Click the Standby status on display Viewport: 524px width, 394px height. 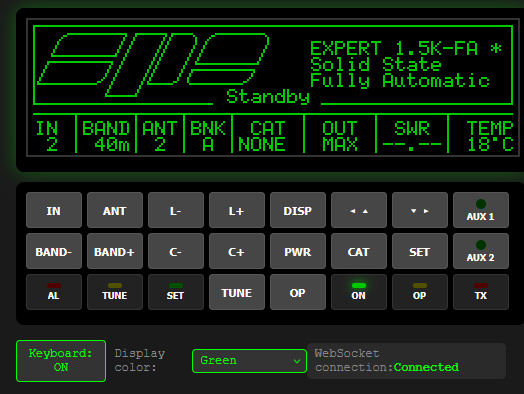268,97
